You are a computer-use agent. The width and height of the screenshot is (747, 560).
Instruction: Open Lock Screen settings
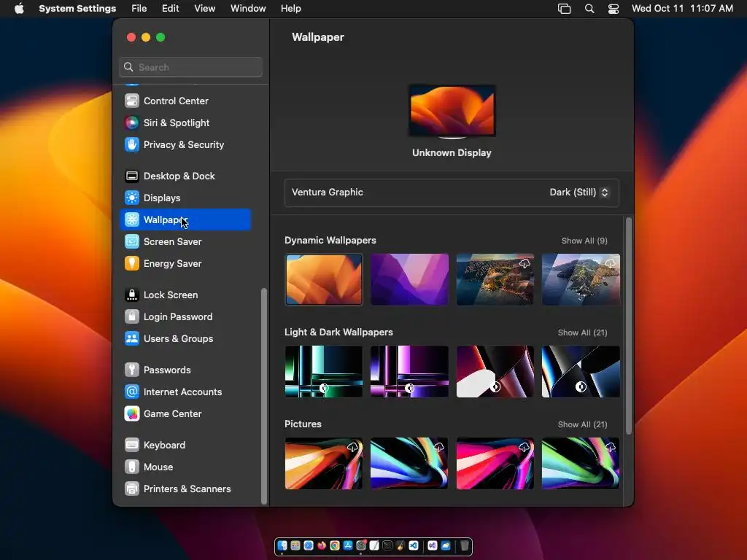(185, 295)
